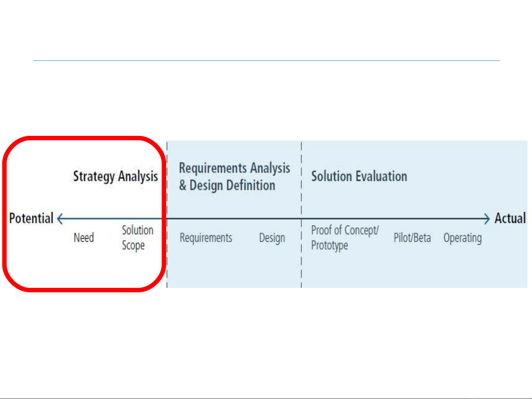Select the 'Solution Scope' text

(x=138, y=238)
